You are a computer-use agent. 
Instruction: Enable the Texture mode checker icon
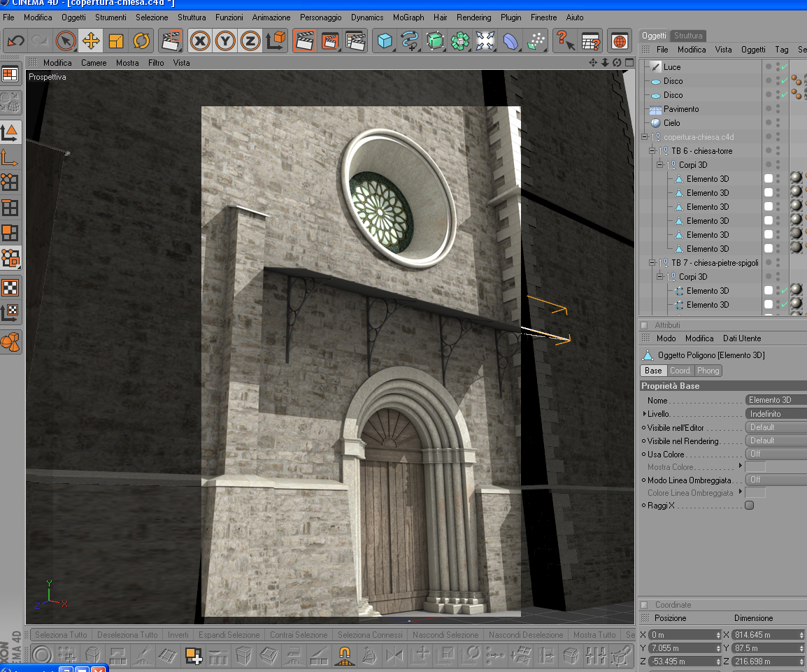click(10, 287)
